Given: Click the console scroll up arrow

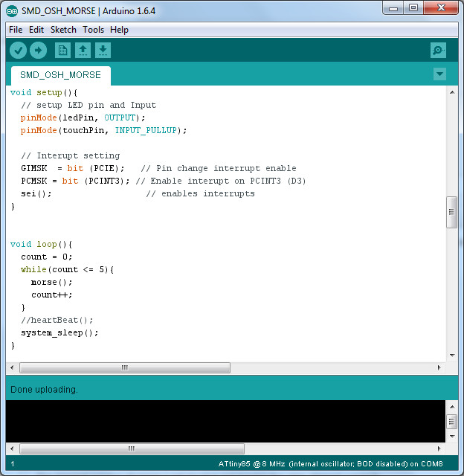Looking at the screenshot, I should point(452,407).
